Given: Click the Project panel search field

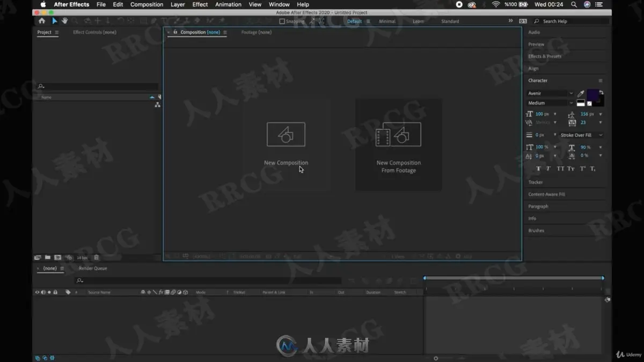Looking at the screenshot, I should tap(97, 86).
